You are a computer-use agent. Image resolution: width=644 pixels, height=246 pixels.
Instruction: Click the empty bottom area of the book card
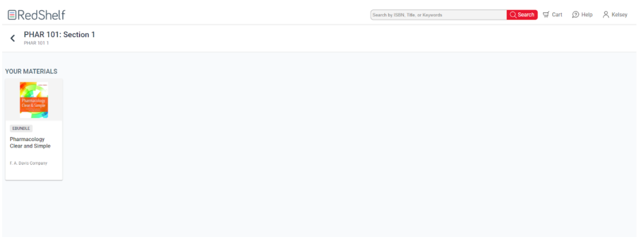(x=34, y=173)
